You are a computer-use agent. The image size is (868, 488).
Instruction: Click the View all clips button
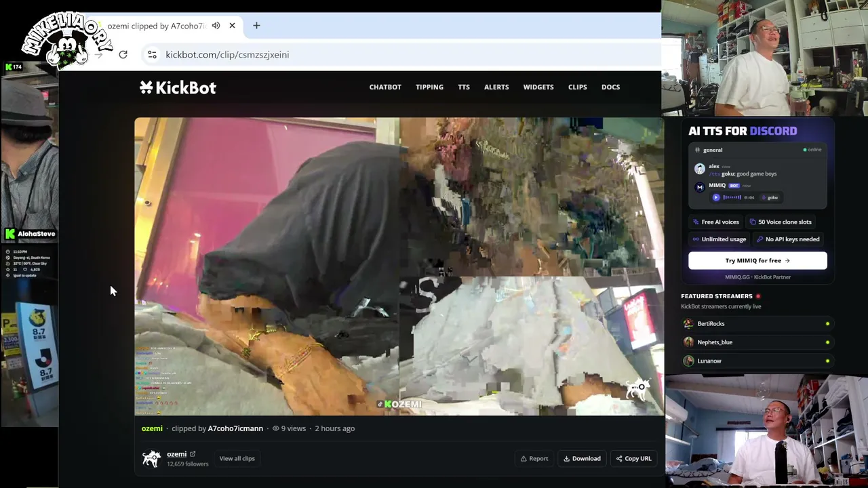[x=237, y=459]
